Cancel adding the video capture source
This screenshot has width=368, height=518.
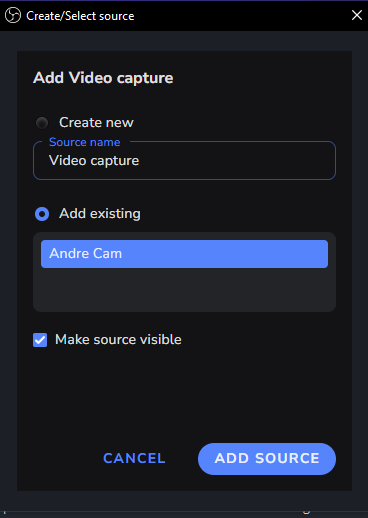pyautogui.click(x=134, y=458)
